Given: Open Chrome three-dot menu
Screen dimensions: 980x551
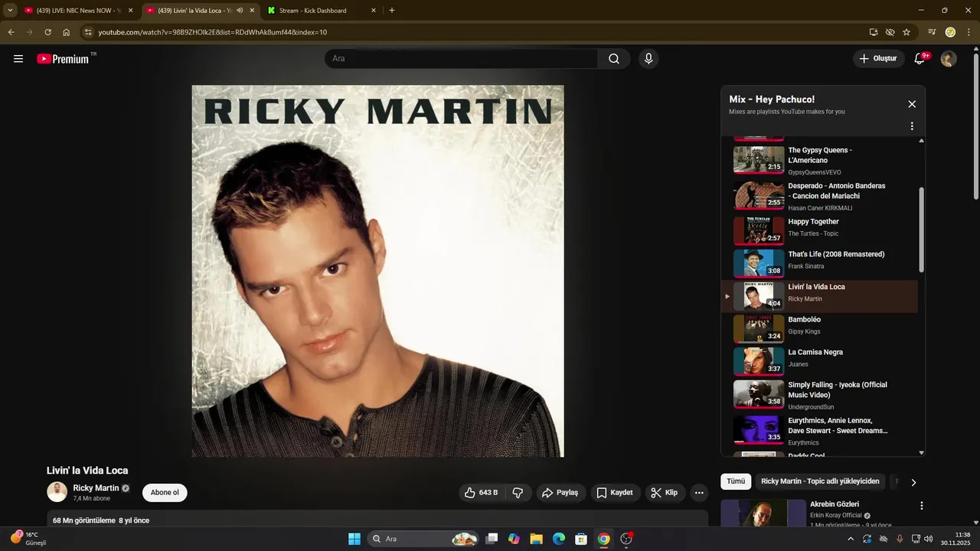Looking at the screenshot, I should (x=969, y=32).
